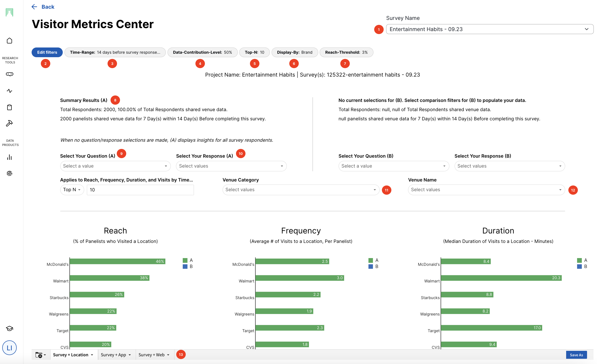Screen dimensions: 597x364
Task: Click the Edit filters button
Action: point(47,52)
